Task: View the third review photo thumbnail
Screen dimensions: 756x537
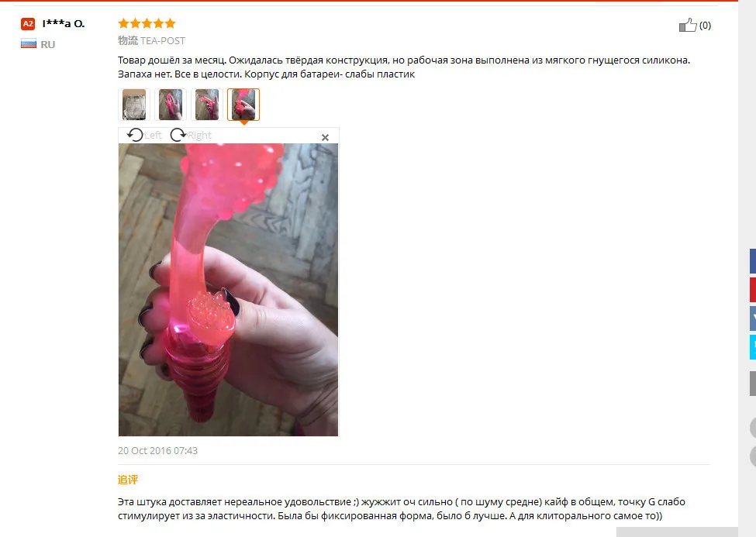Action: [207, 105]
